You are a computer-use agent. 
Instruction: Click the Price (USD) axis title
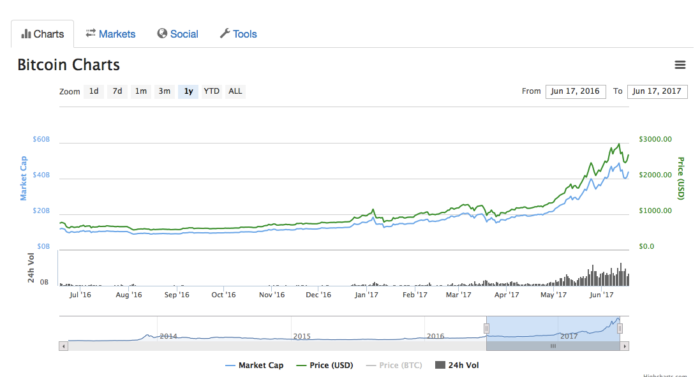click(681, 178)
